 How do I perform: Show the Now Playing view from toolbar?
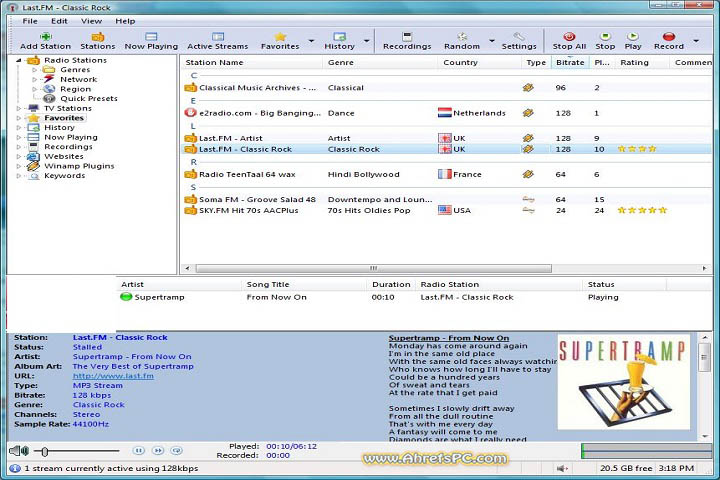pyautogui.click(x=151, y=40)
